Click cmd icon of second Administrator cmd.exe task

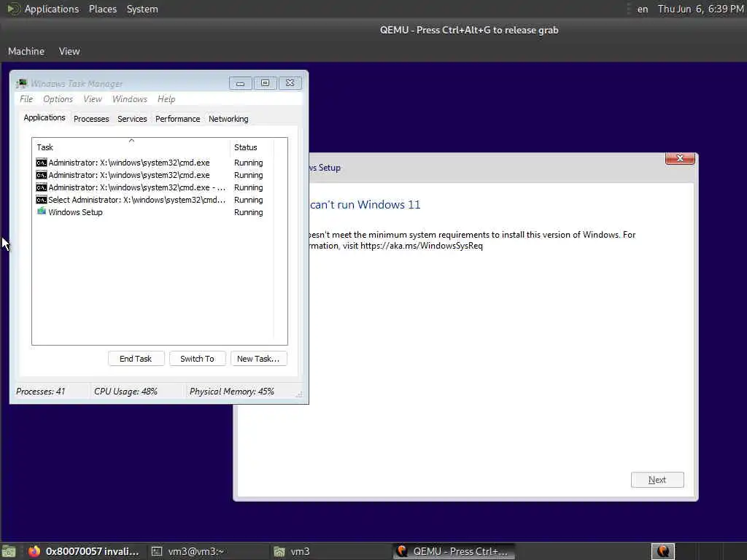[x=42, y=175]
